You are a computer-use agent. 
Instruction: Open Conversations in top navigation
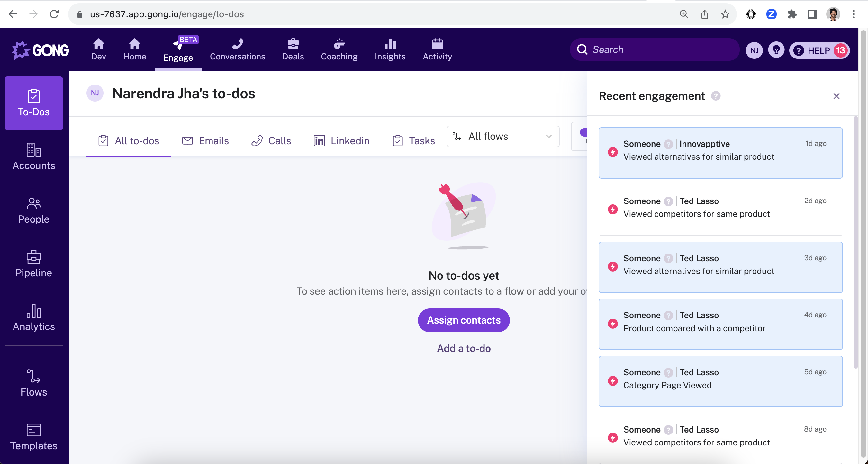[237, 49]
